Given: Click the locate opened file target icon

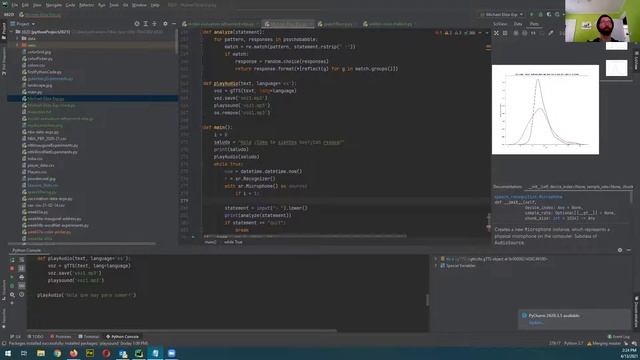Looking at the screenshot, I should pyautogui.click(x=137, y=24).
